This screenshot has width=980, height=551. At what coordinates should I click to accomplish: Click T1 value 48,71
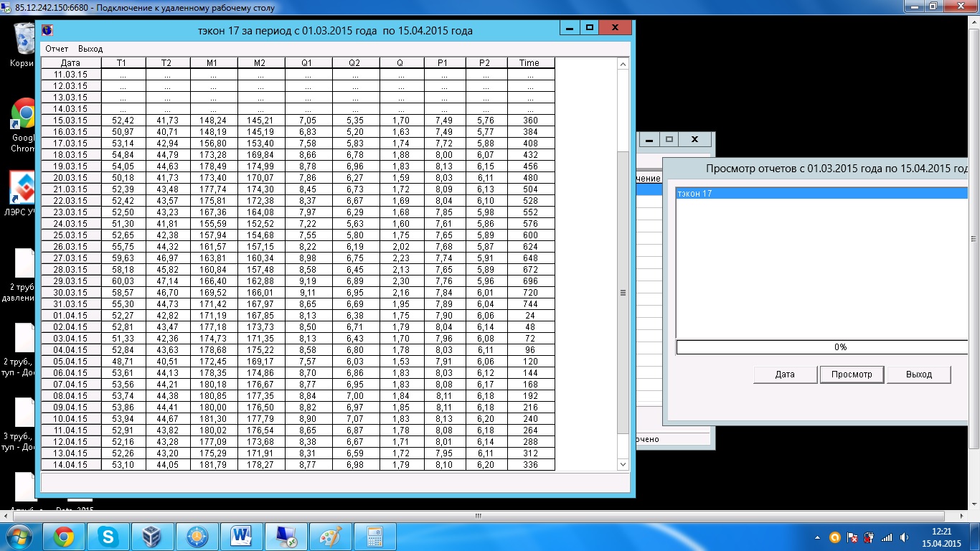[123, 362]
